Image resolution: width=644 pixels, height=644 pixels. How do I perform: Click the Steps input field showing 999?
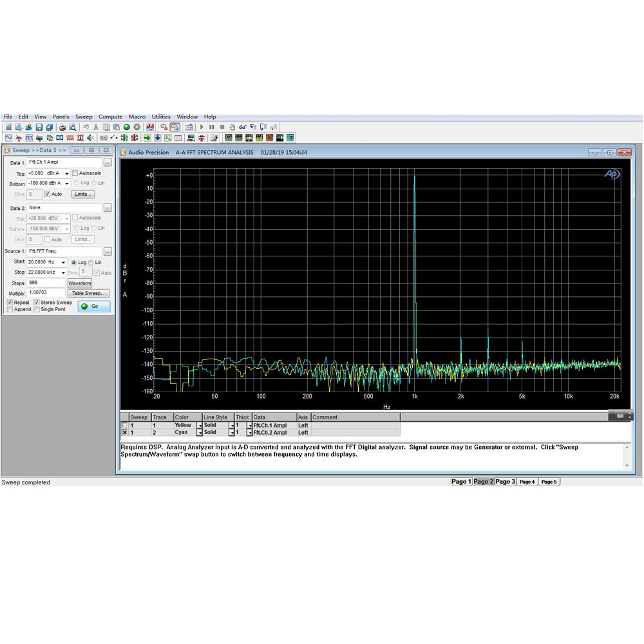coord(46,283)
